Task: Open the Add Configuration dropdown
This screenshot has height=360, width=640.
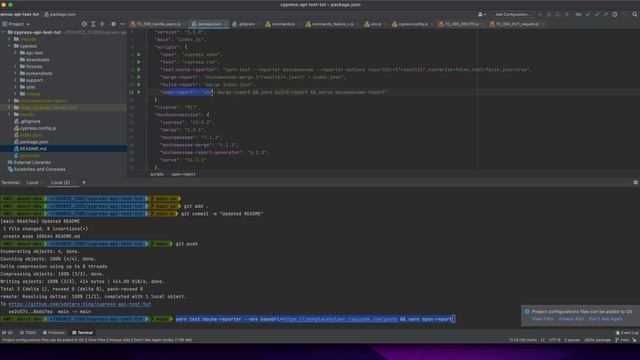Action: tap(513, 14)
